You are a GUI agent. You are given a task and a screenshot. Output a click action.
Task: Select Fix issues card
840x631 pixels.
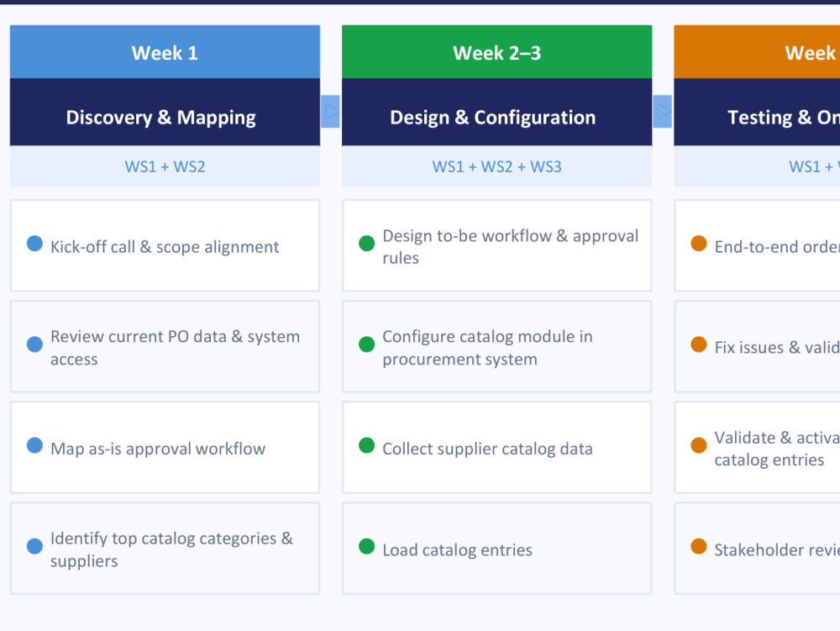pos(758,346)
